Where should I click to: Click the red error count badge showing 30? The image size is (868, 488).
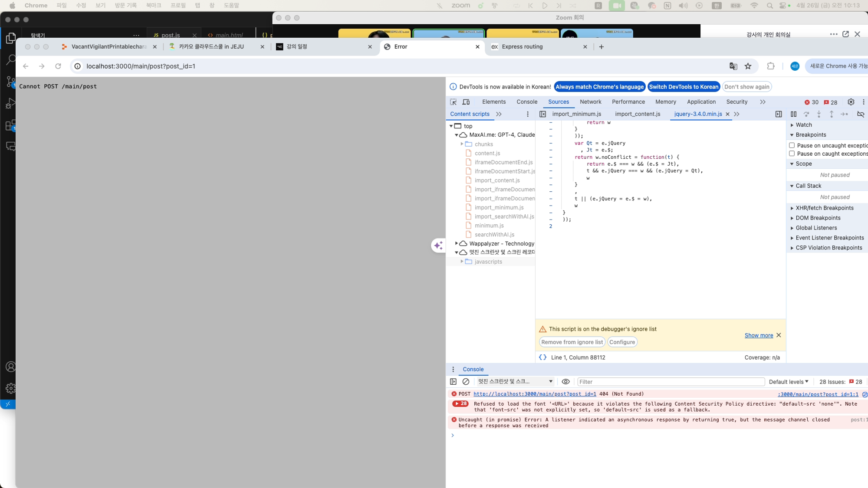pyautogui.click(x=811, y=102)
